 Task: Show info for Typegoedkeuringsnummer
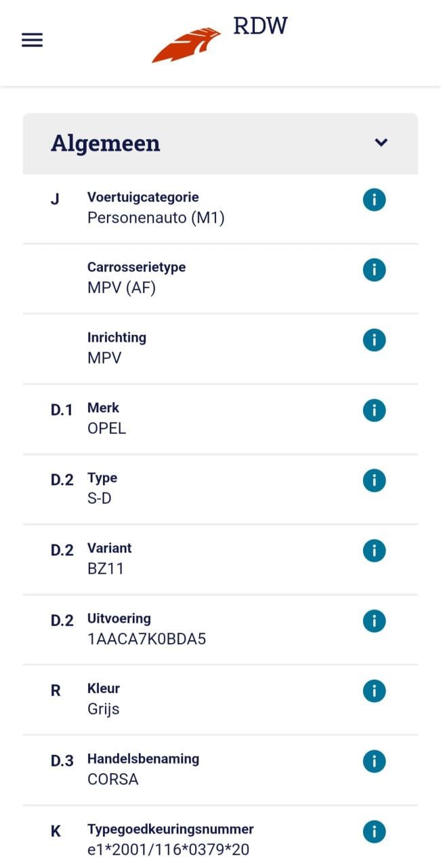(x=374, y=831)
